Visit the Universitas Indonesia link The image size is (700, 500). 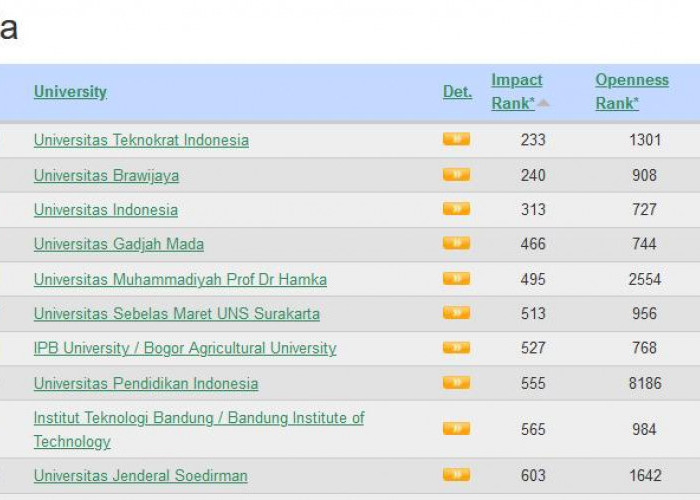(106, 209)
